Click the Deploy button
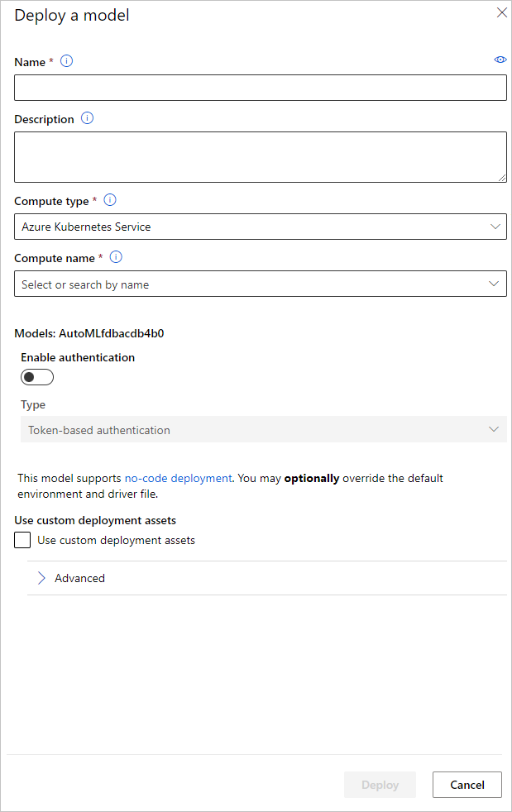The height and width of the screenshot is (812, 512). 380,785
